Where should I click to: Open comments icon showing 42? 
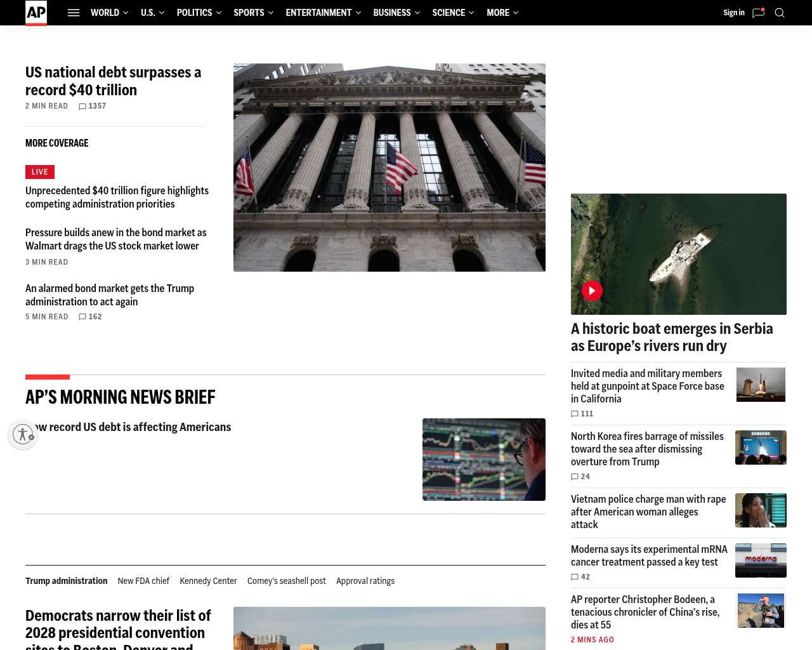[575, 577]
